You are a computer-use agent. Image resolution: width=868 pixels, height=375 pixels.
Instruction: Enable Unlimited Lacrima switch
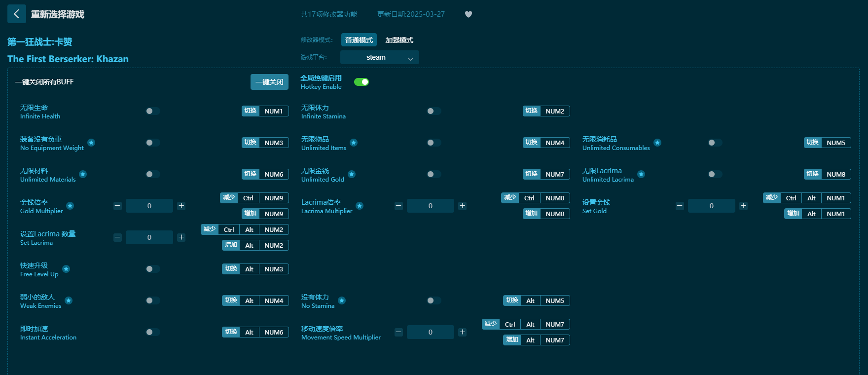tap(715, 174)
